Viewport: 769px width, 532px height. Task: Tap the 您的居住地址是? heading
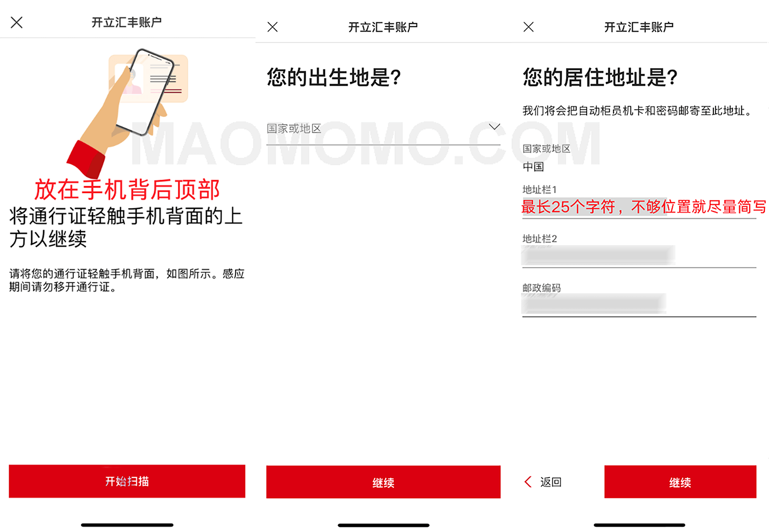click(600, 78)
